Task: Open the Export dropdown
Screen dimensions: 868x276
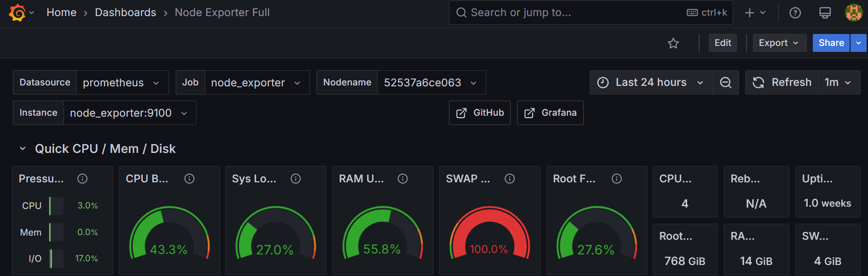Action: [779, 43]
